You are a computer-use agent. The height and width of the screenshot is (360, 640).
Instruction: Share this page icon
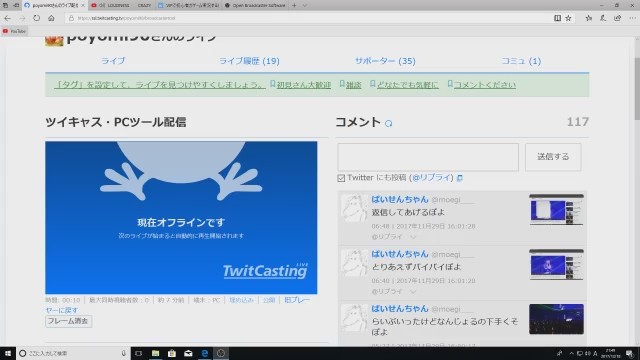tap(618, 18)
